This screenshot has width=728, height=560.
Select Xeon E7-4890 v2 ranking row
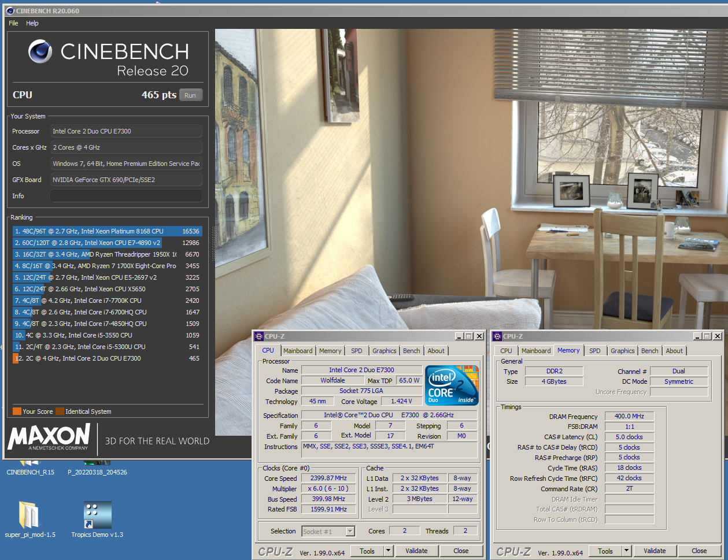(108, 243)
